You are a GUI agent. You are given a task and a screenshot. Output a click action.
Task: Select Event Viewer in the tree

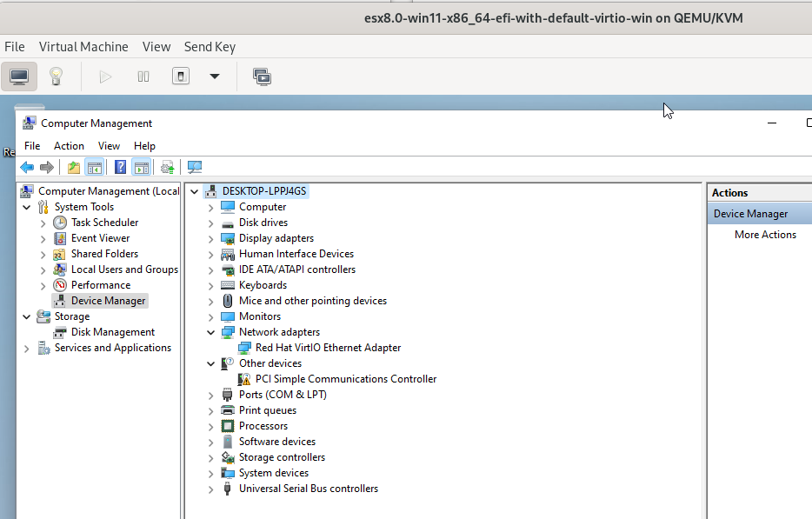[x=101, y=238]
